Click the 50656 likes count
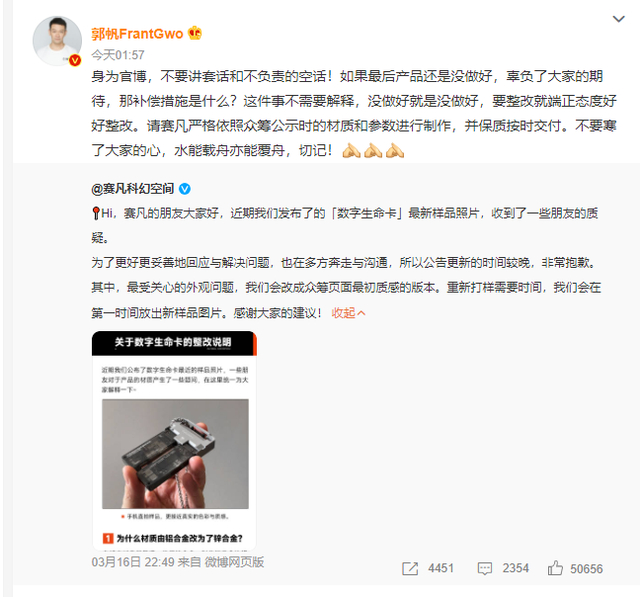Viewport: 640px width, 597px height. coord(586,568)
